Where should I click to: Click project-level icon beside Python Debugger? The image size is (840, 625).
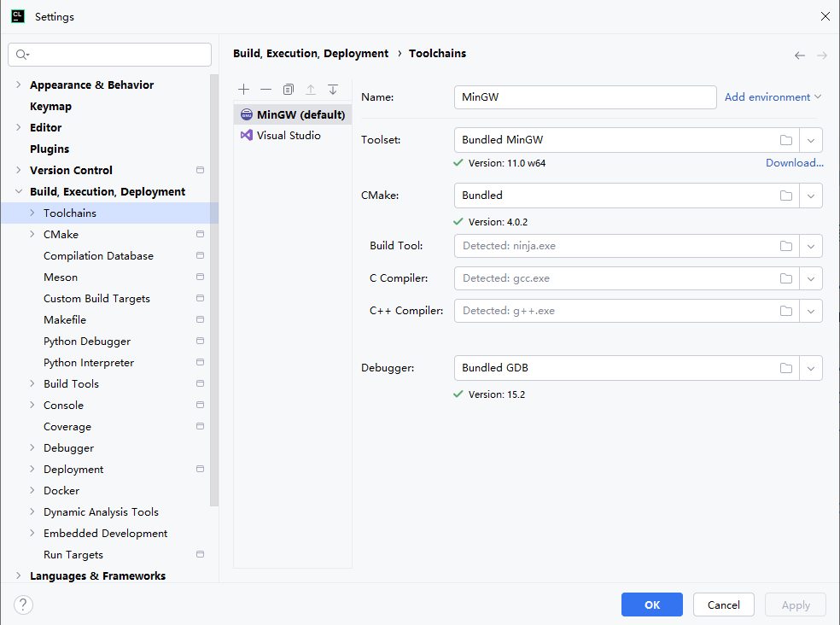point(200,341)
